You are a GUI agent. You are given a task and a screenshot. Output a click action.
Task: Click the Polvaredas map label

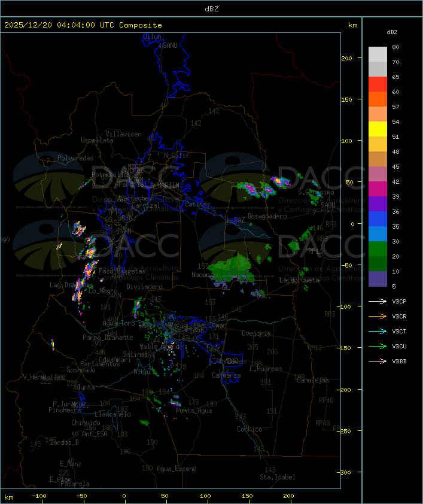(x=75, y=158)
